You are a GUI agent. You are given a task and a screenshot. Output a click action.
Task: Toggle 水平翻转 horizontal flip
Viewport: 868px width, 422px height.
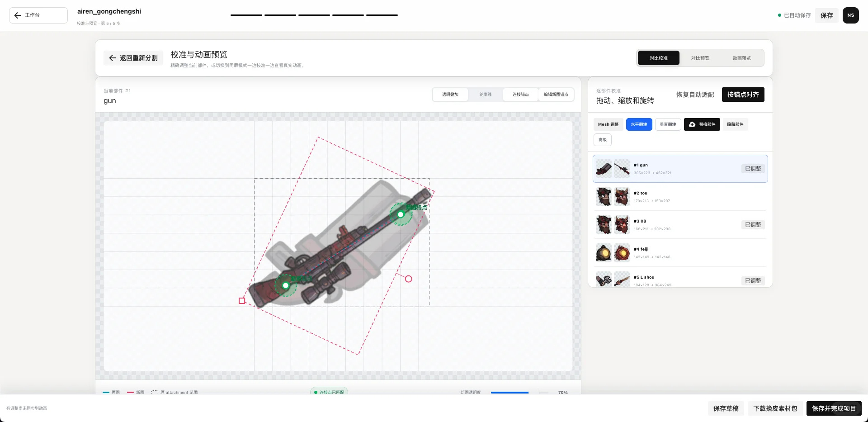pyautogui.click(x=639, y=124)
